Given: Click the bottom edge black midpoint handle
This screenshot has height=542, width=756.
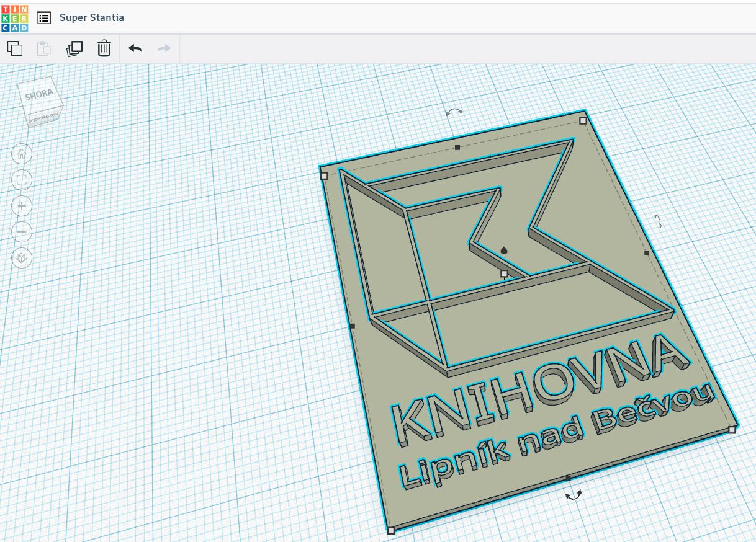Looking at the screenshot, I should pyautogui.click(x=568, y=478).
